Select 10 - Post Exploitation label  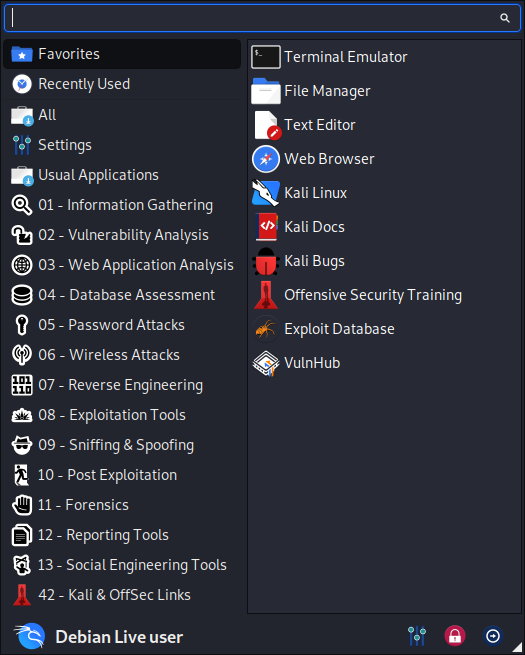coord(107,475)
